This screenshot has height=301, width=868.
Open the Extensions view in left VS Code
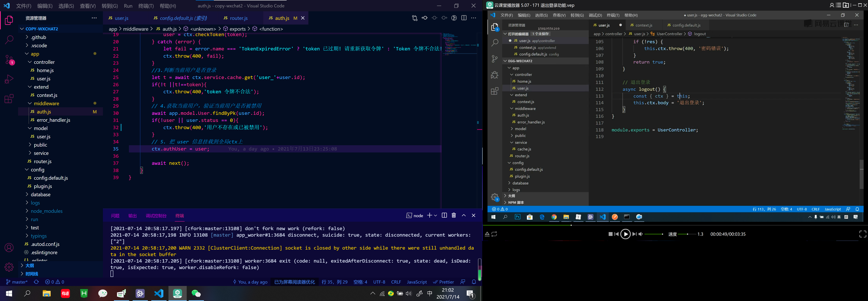tap(9, 99)
